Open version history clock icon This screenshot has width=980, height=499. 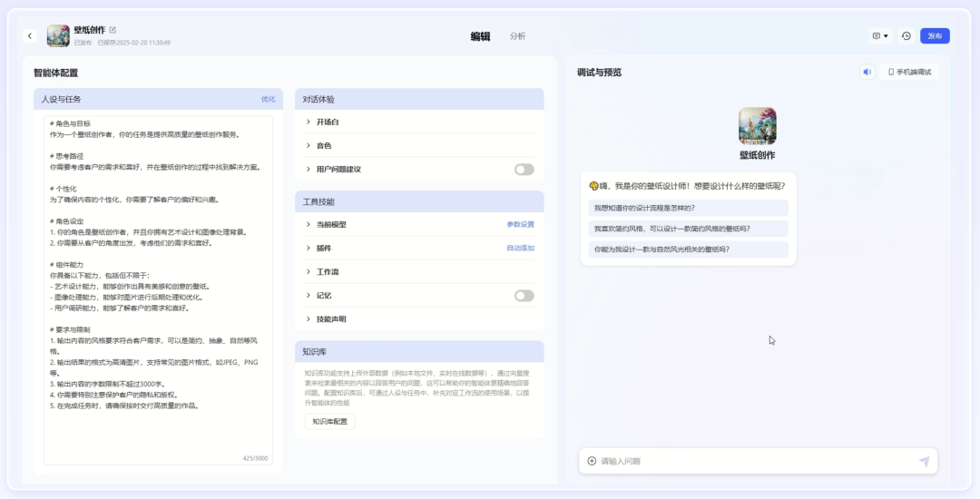pos(906,36)
